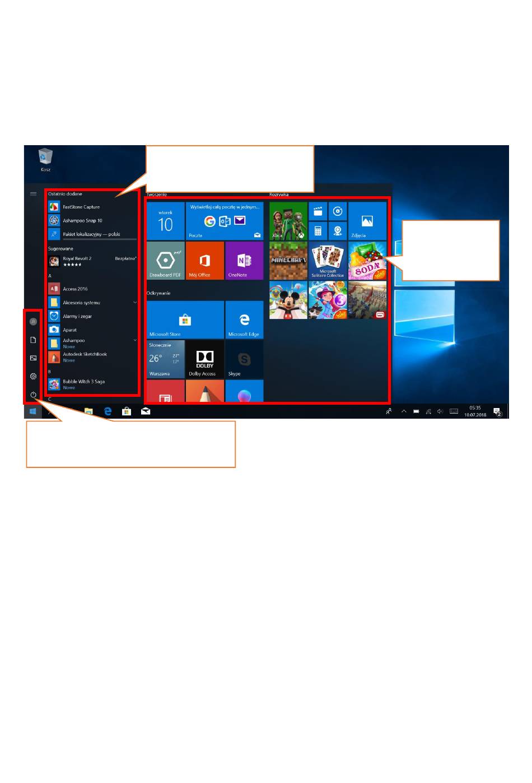
Task: Open Documents from the Start sidebar
Action: (x=33, y=340)
